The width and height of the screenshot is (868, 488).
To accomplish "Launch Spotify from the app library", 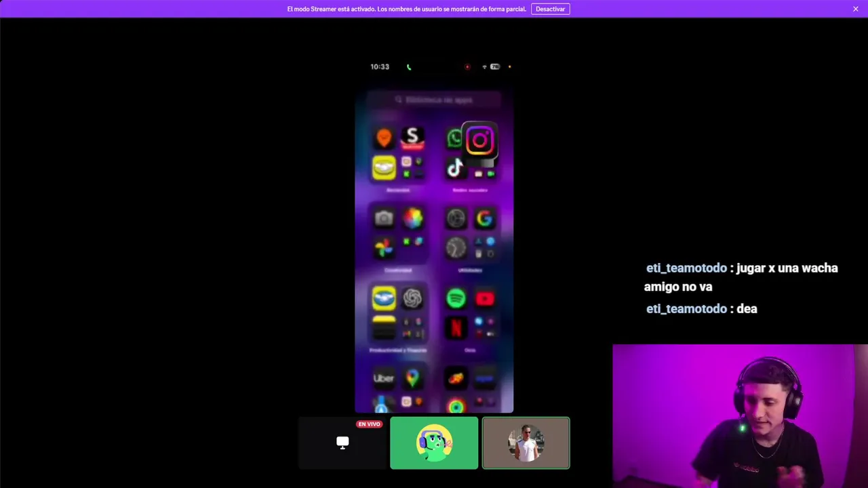I will click(x=456, y=298).
